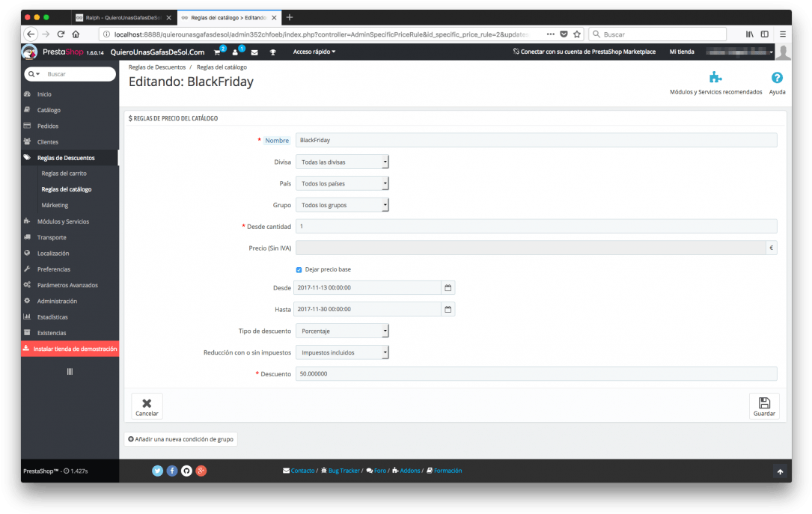
Task: Open the Tipo de descuento dropdown
Action: pyautogui.click(x=342, y=331)
